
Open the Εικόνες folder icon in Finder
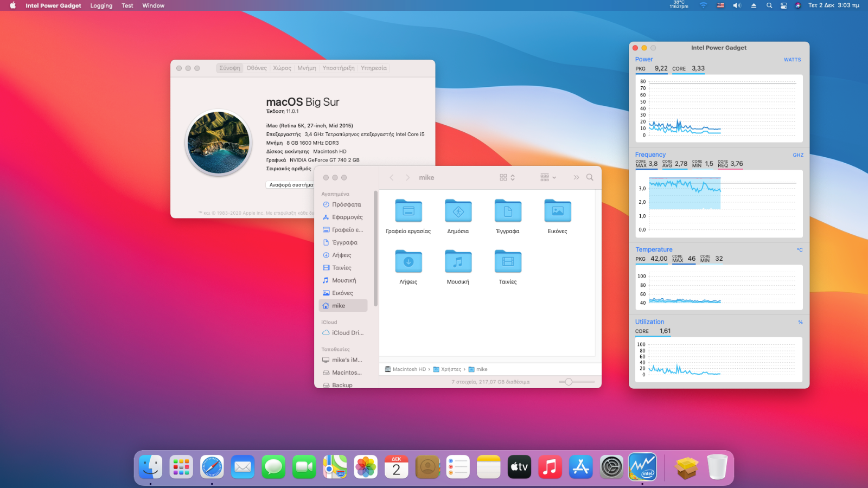point(558,211)
